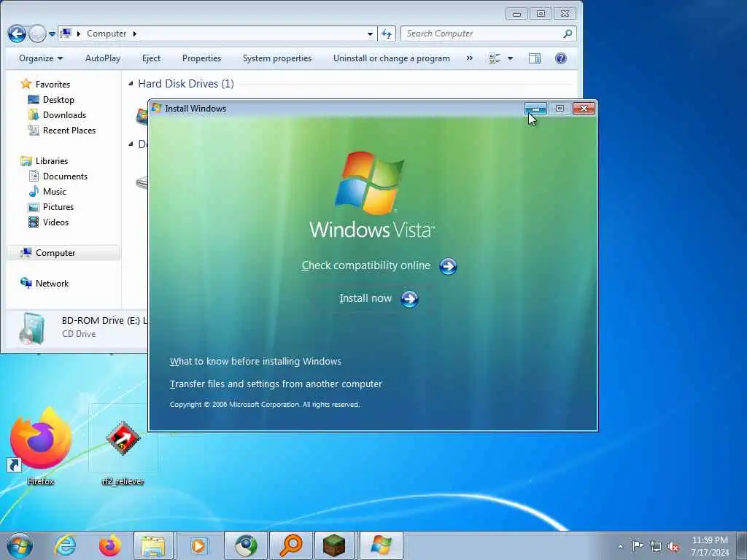
Task: Click the Minecraft grass block taskbar icon
Action: (x=334, y=545)
